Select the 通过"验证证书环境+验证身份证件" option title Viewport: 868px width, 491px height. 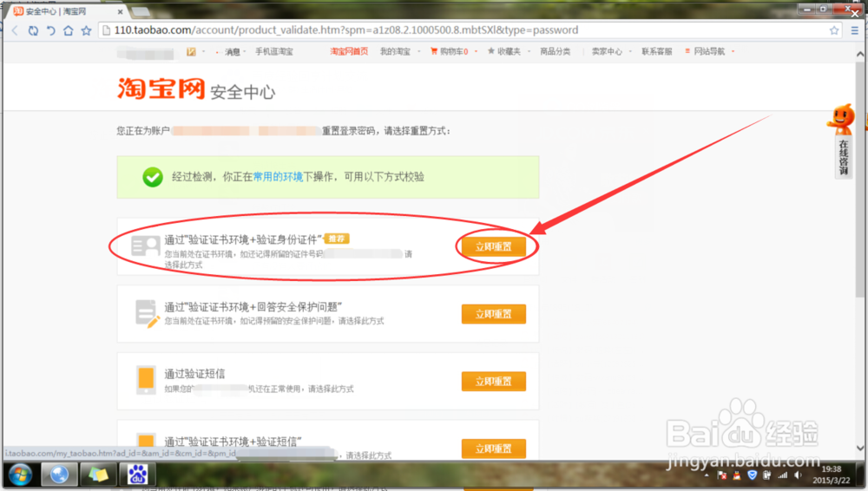(x=244, y=239)
